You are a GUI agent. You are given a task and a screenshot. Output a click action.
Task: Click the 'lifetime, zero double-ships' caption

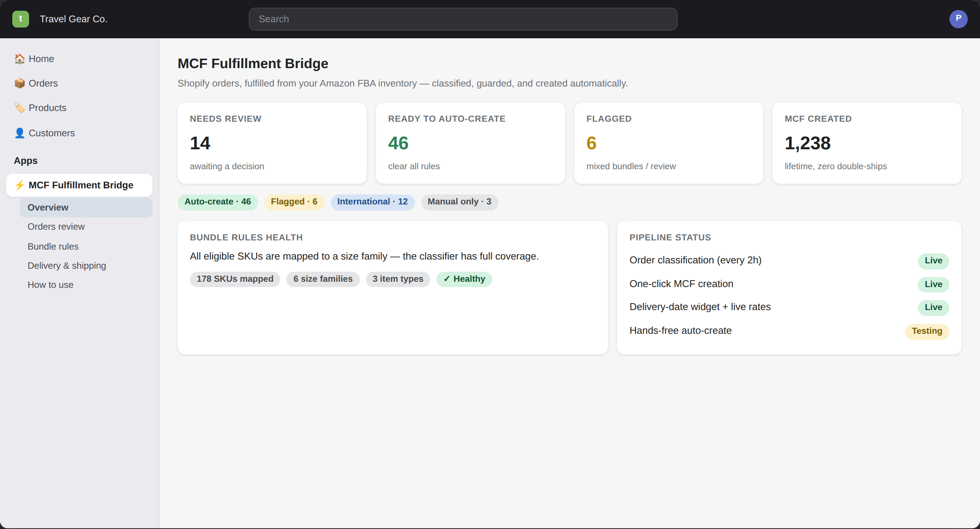836,167
